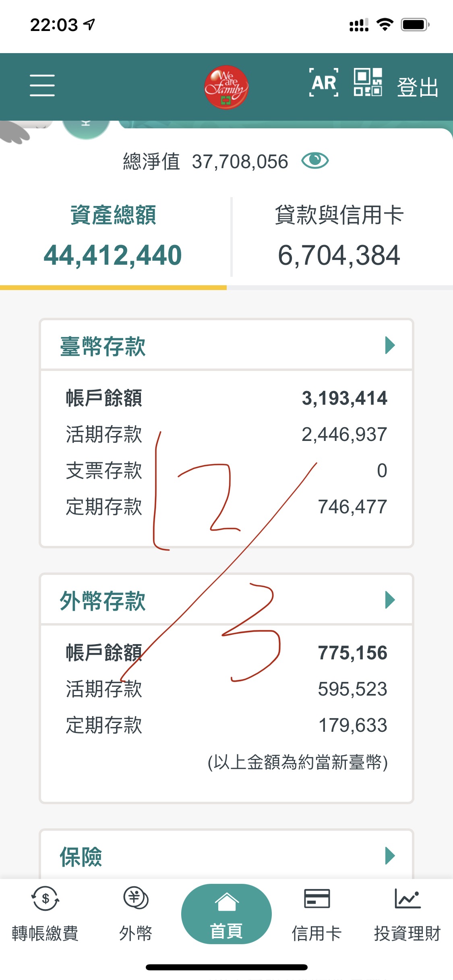This screenshot has width=453, height=980.
Task: Hide the 總淨值 net worth amount
Action: click(x=315, y=161)
